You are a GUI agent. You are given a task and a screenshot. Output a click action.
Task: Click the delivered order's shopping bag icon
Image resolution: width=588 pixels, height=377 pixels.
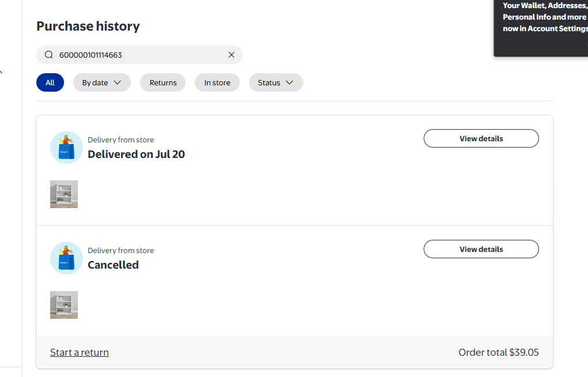point(66,148)
